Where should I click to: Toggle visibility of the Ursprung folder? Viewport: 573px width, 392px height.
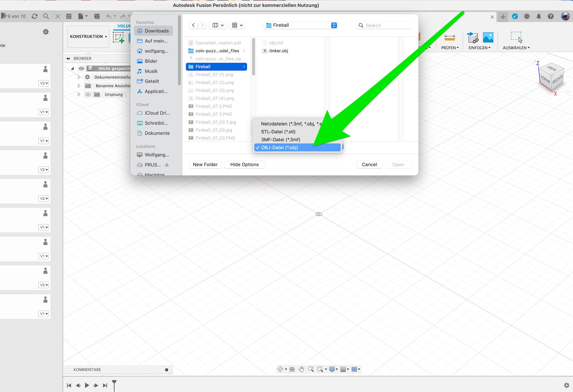88,94
